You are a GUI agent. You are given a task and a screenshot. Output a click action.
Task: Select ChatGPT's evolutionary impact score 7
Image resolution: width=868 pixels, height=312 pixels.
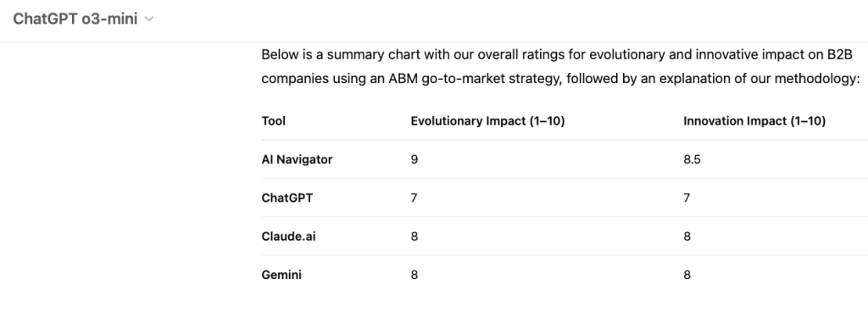coord(414,198)
